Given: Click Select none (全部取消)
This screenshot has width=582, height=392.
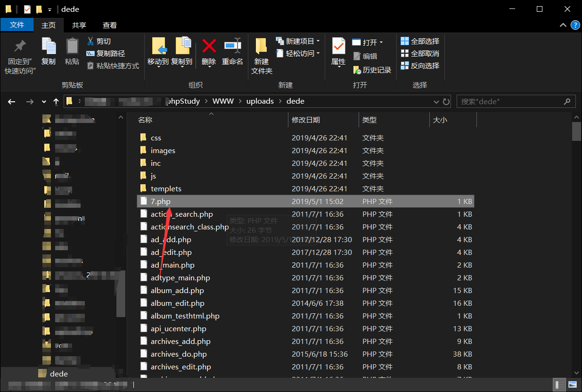Looking at the screenshot, I should (420, 53).
